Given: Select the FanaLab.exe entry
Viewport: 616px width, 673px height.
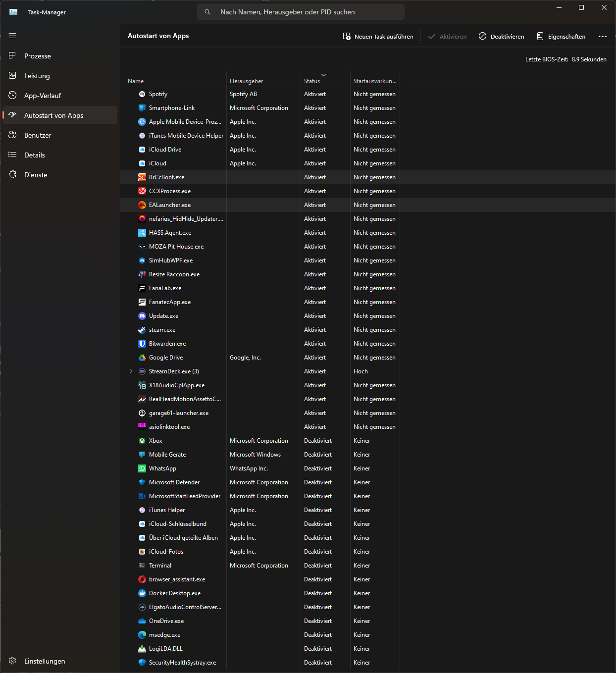Looking at the screenshot, I should click(x=368, y=288).
